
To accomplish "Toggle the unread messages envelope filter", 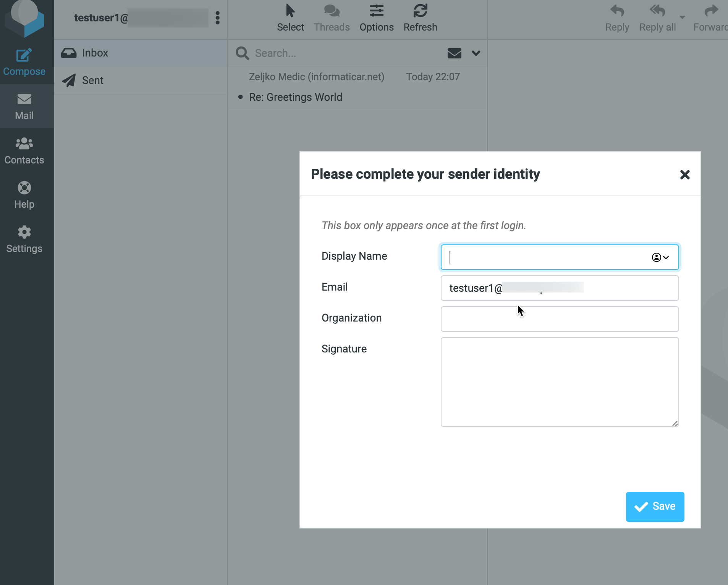I will click(454, 53).
